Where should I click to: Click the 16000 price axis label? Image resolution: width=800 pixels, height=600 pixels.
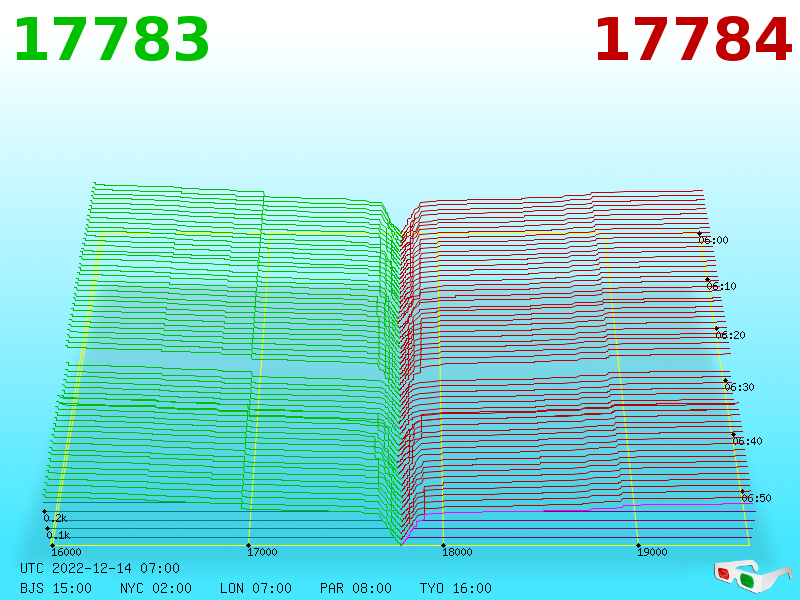66,552
